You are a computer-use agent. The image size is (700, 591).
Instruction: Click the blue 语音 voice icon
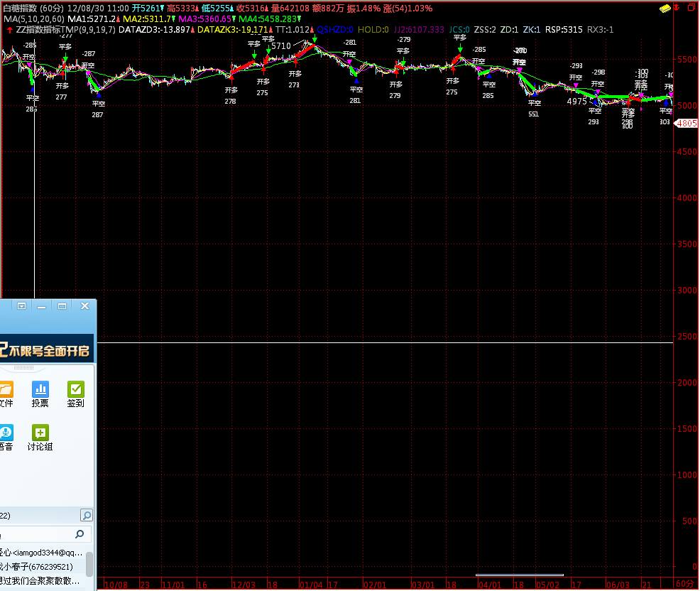pos(6,438)
